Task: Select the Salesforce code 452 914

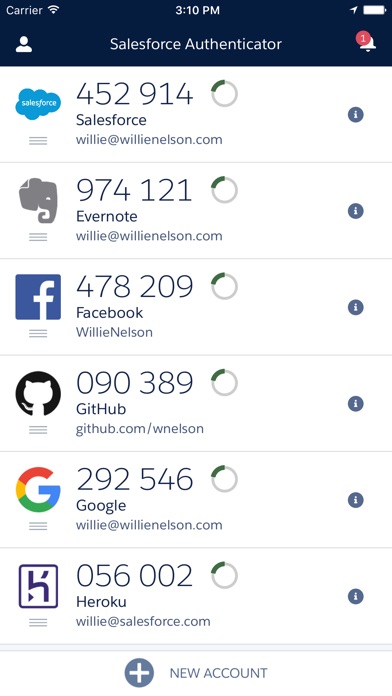Action: point(135,94)
